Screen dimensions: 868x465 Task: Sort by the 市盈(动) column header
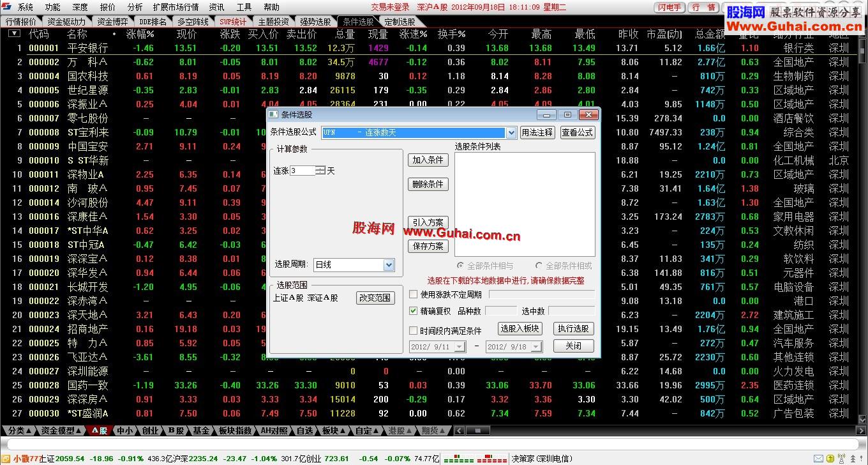[663, 34]
